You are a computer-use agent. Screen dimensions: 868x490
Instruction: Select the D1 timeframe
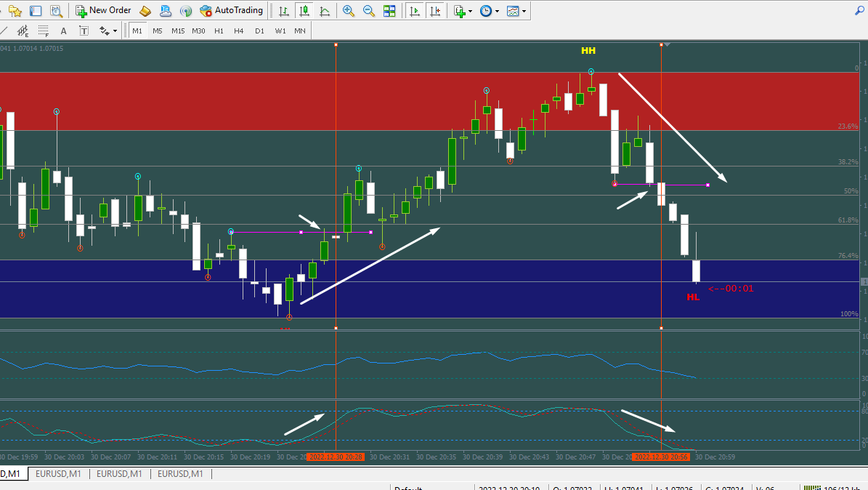[259, 31]
